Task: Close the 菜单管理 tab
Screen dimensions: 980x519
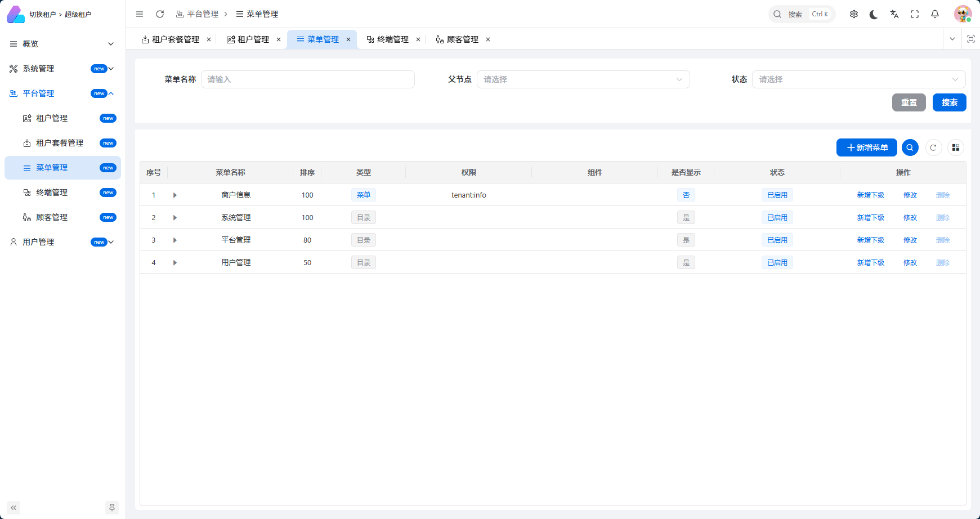Action: (x=348, y=39)
